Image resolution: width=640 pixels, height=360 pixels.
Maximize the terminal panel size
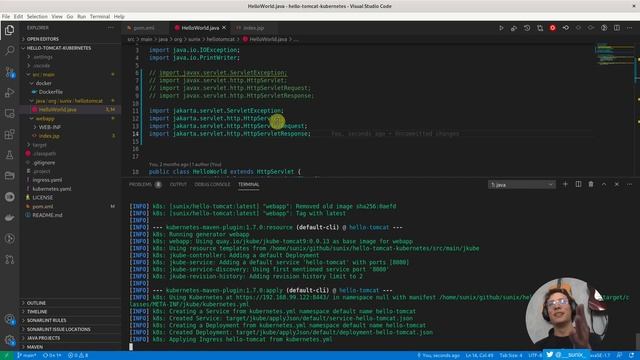click(x=604, y=184)
